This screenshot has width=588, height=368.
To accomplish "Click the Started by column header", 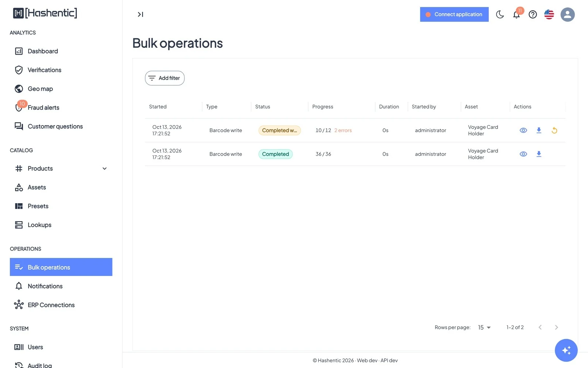I will [424, 107].
